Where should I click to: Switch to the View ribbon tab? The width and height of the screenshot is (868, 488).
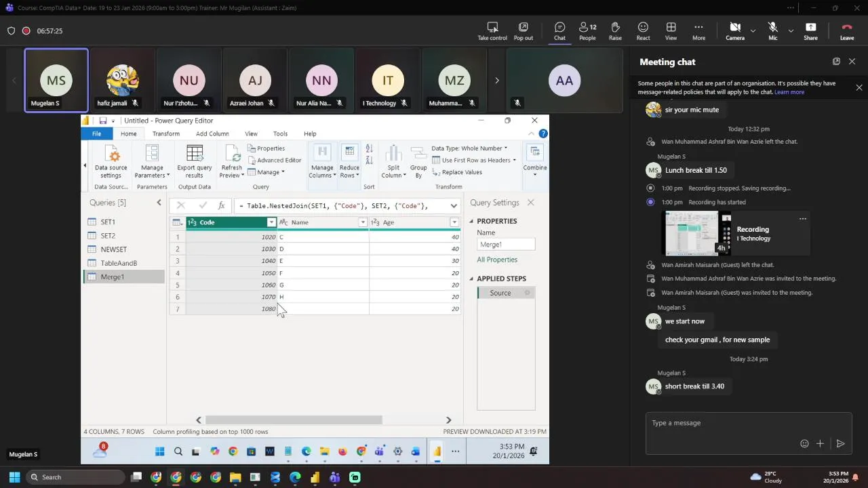tap(251, 134)
